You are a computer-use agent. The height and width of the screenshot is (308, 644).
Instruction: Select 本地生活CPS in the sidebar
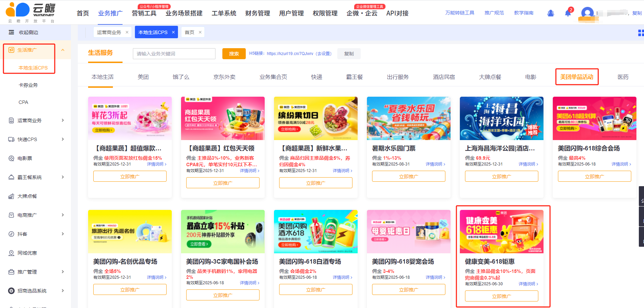pyautogui.click(x=33, y=68)
